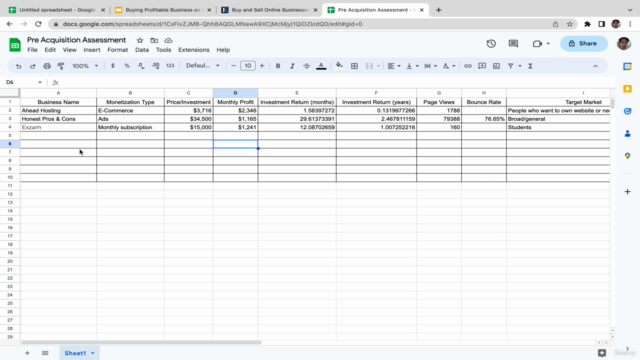This screenshot has width=640, height=360.
Task: Click the Undo icon in toolbar
Action: coord(18,66)
